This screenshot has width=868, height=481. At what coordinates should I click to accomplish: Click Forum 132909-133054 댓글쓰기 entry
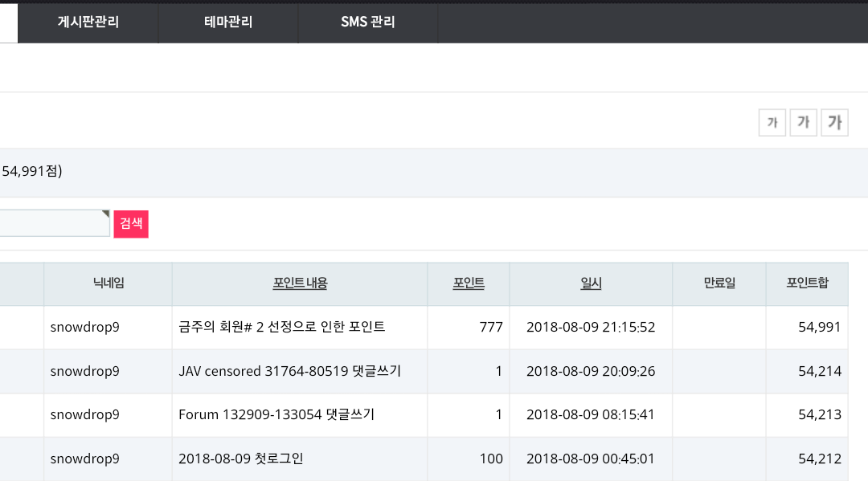(x=276, y=414)
